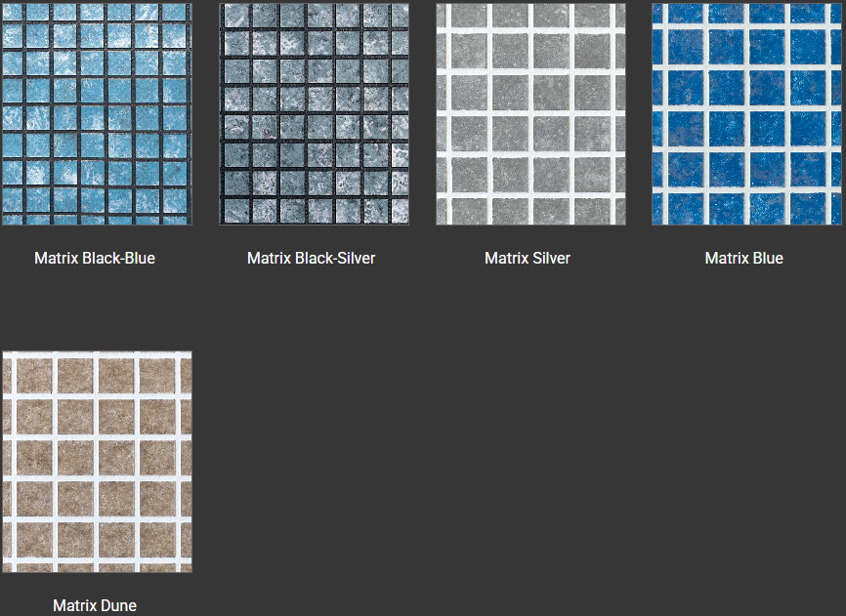846x616 pixels.
Task: Select the Matrix Dune tile image
Action: 97,462
